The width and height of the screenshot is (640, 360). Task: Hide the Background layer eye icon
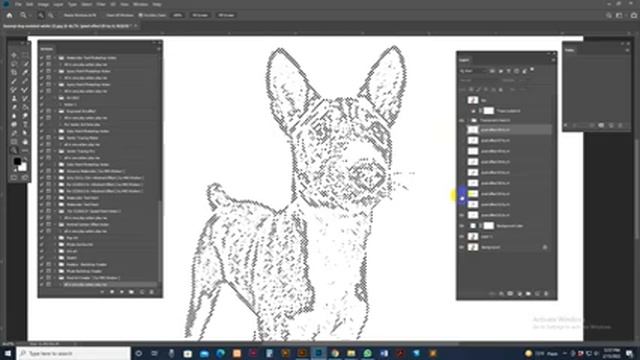[462, 247]
